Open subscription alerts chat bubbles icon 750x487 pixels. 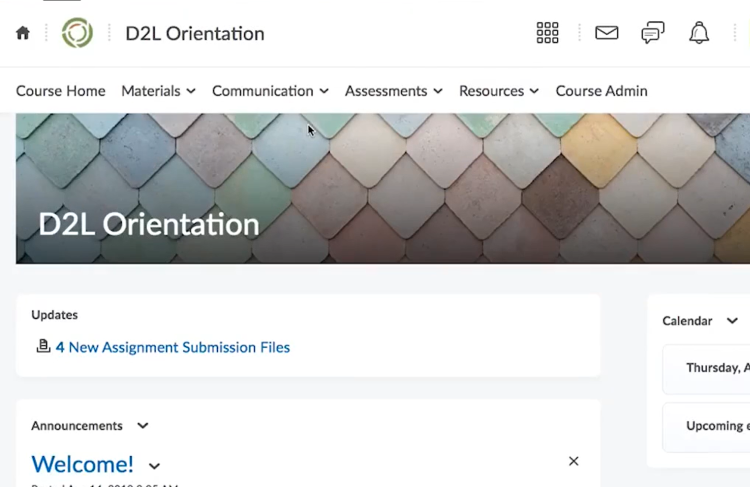(653, 33)
